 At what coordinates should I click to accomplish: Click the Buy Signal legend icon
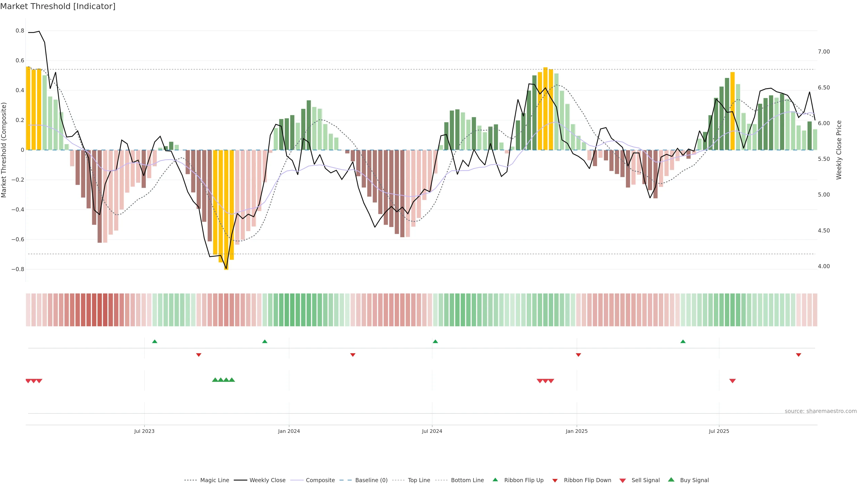pos(671,480)
